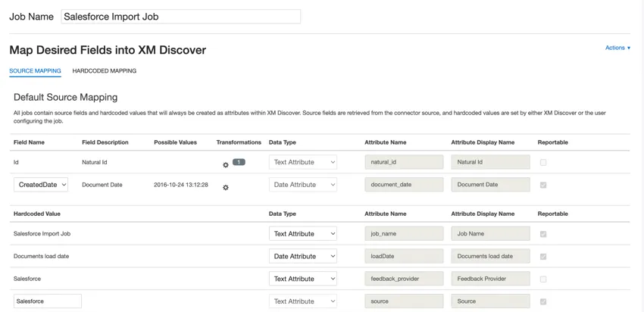
Task: Toggle the Reportable checkbox for Natural Id
Action: 543,162
